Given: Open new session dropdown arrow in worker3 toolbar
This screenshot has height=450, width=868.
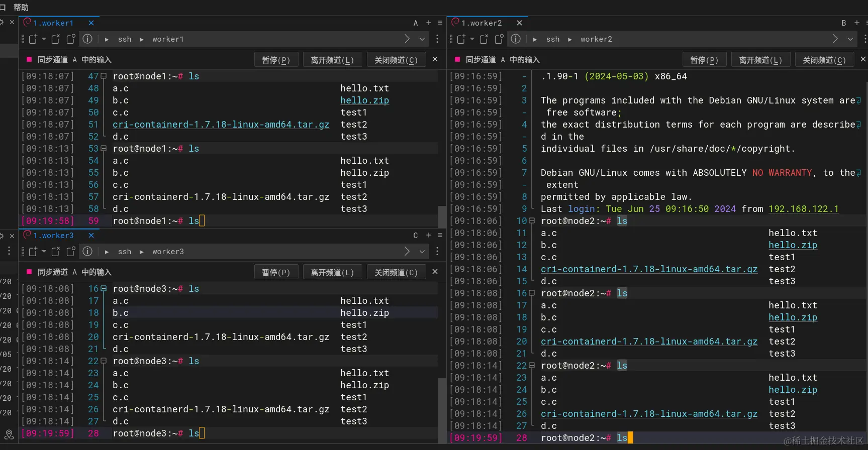Looking at the screenshot, I should (x=44, y=252).
